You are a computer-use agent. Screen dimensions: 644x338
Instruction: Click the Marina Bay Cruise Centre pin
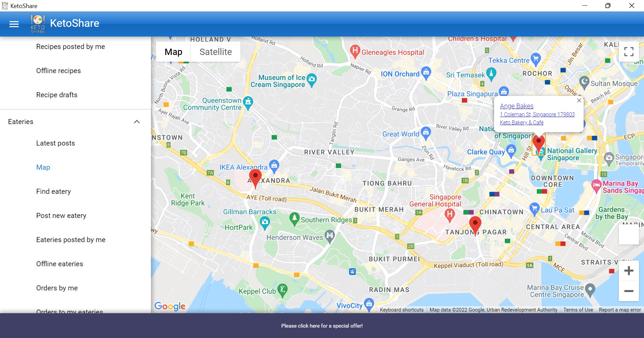[x=590, y=290]
